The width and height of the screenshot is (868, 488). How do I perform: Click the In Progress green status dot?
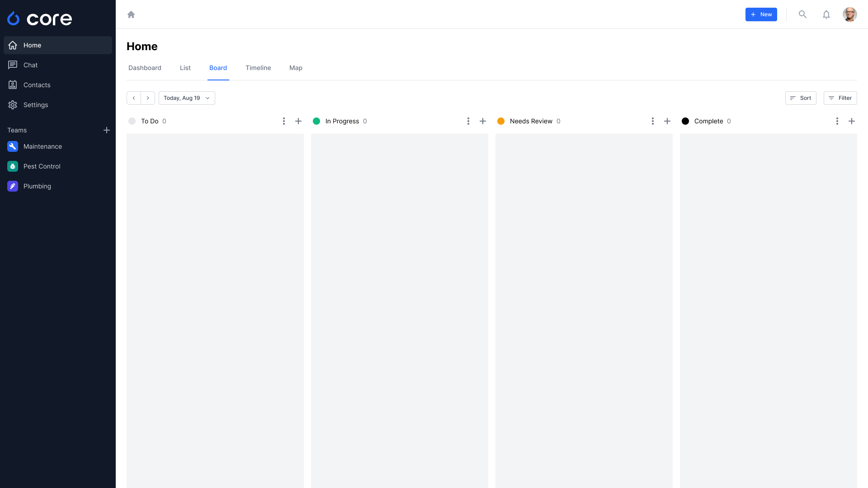pyautogui.click(x=316, y=121)
